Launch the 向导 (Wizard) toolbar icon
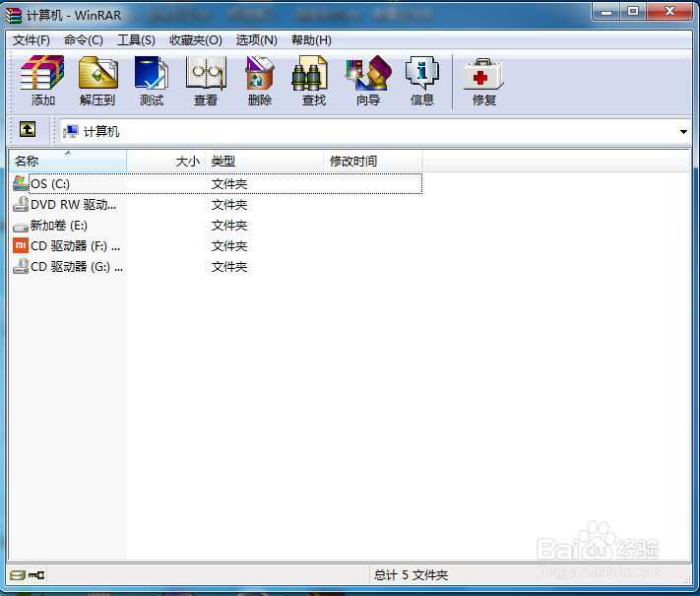The image size is (700, 596). click(x=368, y=72)
